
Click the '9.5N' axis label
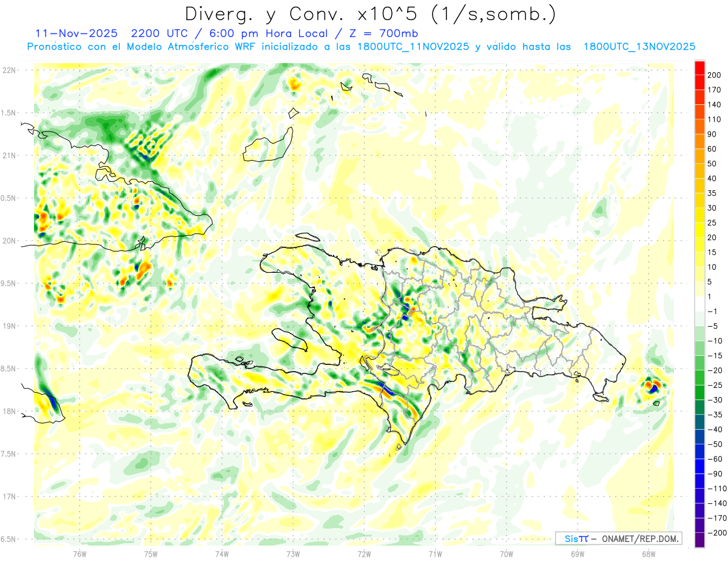click(8, 283)
